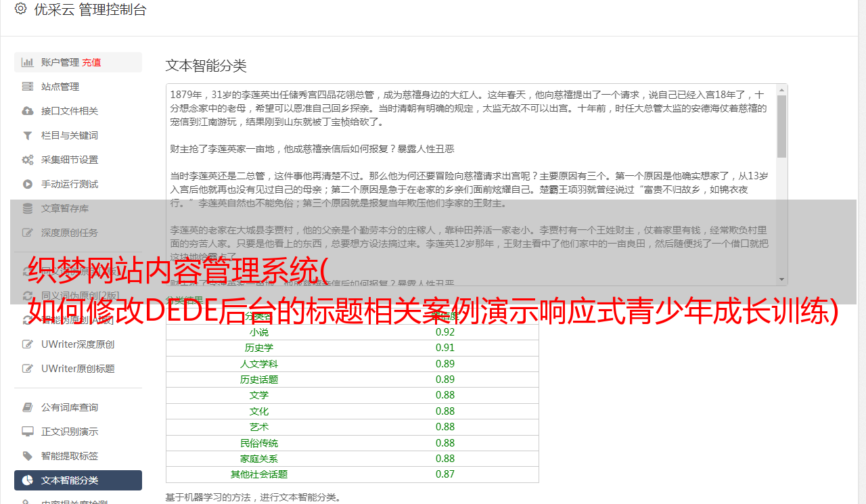The height and width of the screenshot is (504, 866).
Task: Click the book icon for 公有词库查询
Action: 28,407
